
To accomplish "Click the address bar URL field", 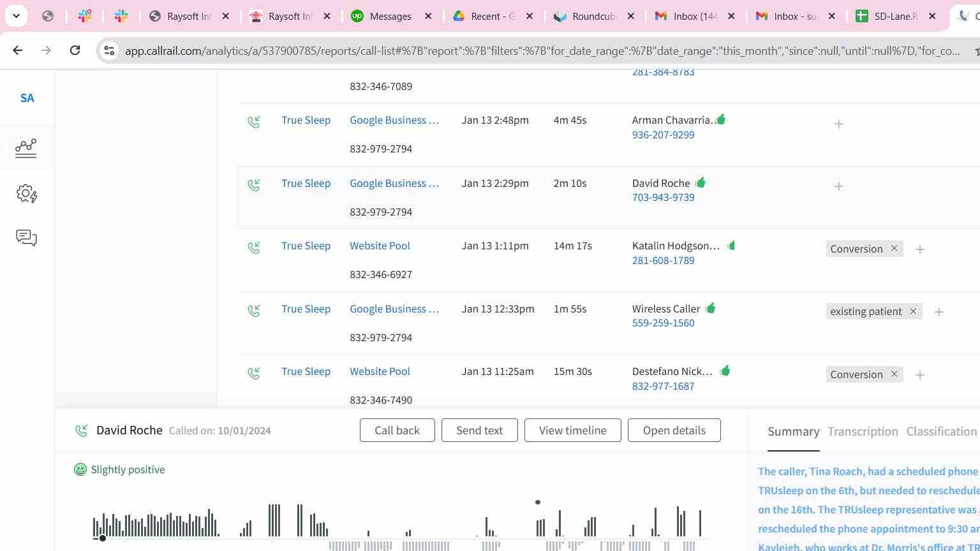I will (x=542, y=50).
